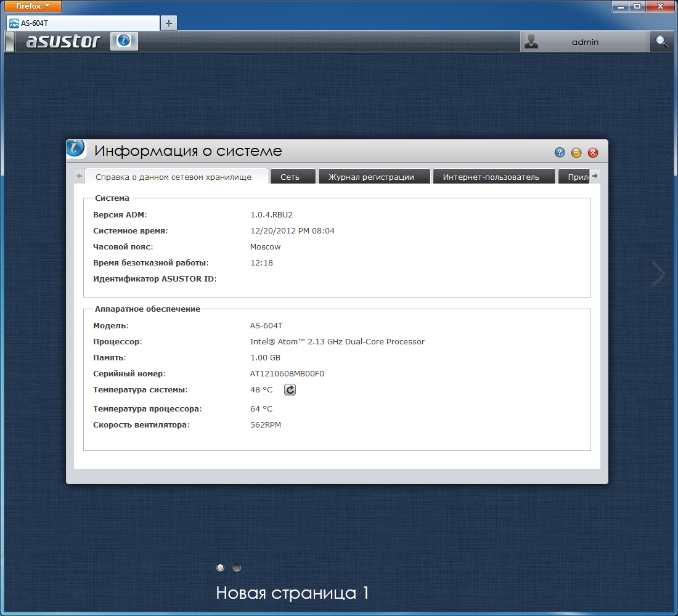The height and width of the screenshot is (616, 678).
Task: Minimize the Информация о системе window
Action: coord(576,153)
